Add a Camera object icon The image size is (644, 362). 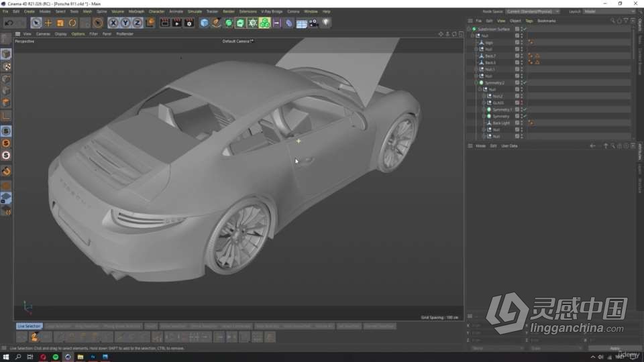pyautogui.click(x=314, y=23)
